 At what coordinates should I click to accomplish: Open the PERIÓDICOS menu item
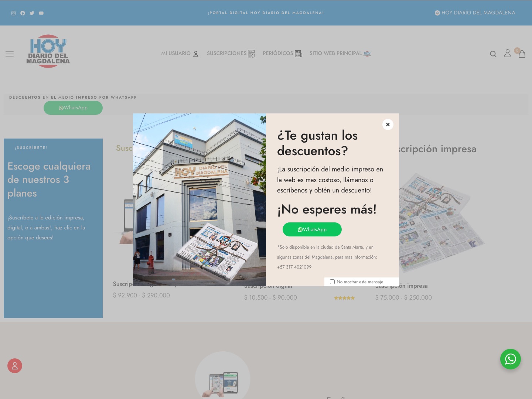283,54
